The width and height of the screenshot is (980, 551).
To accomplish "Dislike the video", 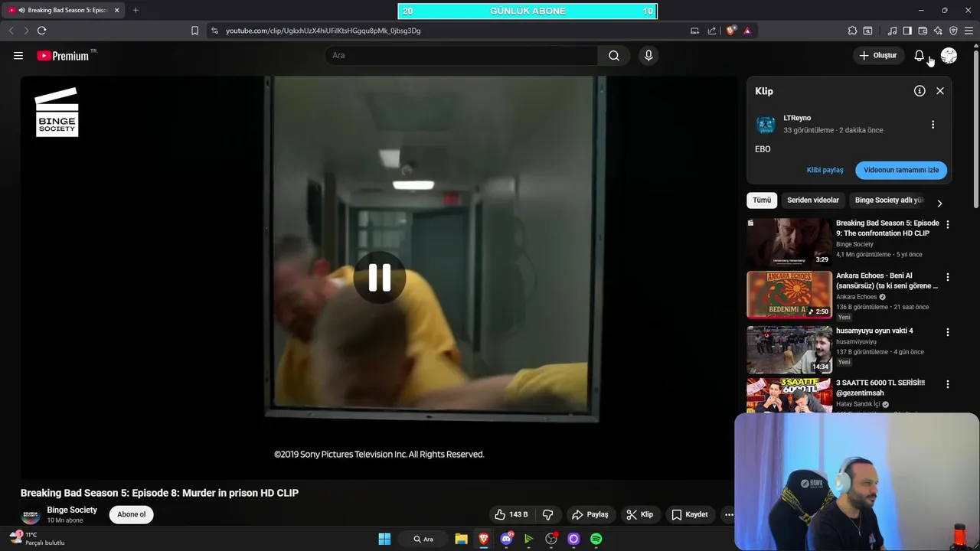I will 548,514.
